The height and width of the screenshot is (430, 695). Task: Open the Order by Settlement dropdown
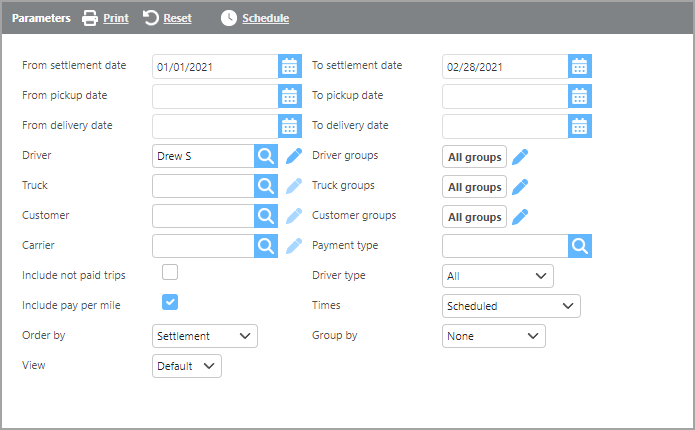tap(205, 336)
